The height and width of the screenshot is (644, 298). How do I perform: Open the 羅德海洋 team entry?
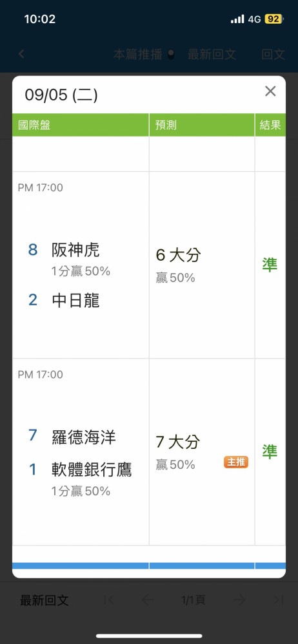tap(84, 437)
